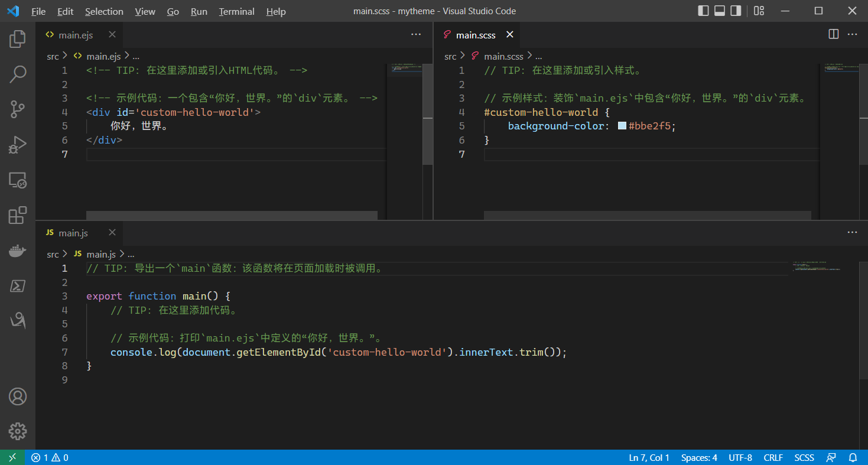Select the main.ejs tab
Screen dimensions: 868x465
pyautogui.click(x=79, y=34)
